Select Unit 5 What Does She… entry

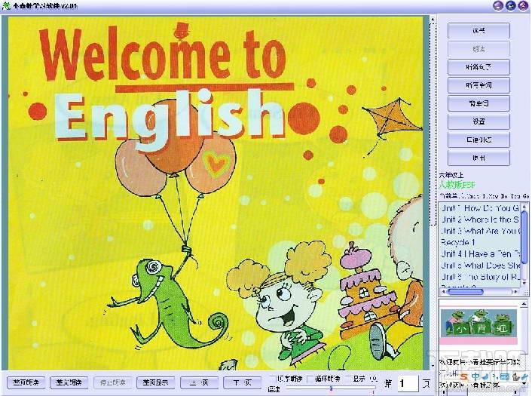(480, 266)
